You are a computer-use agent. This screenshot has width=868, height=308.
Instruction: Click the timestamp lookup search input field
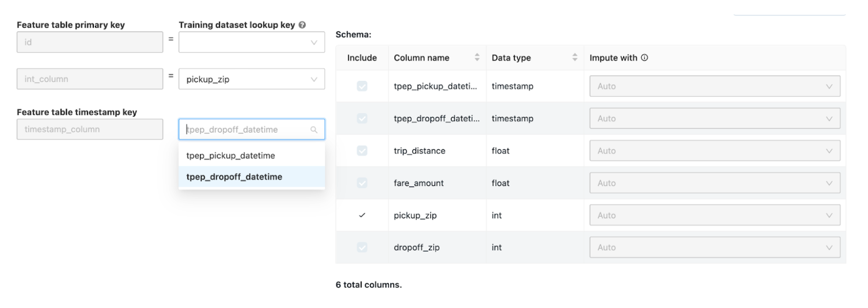(245, 130)
